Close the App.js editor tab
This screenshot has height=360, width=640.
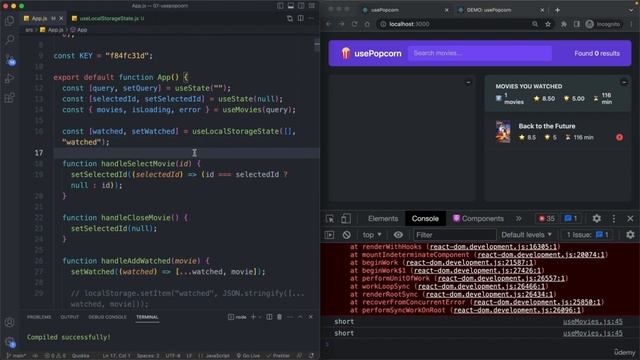[61, 18]
